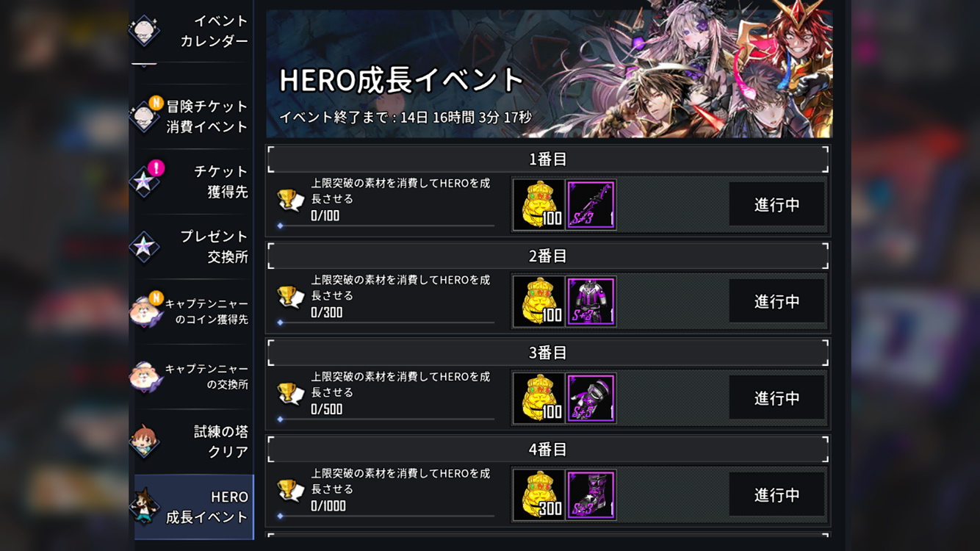980x551 pixels.
Task: Tap the purple sword reward icon in 1番目
Action: 591,204
